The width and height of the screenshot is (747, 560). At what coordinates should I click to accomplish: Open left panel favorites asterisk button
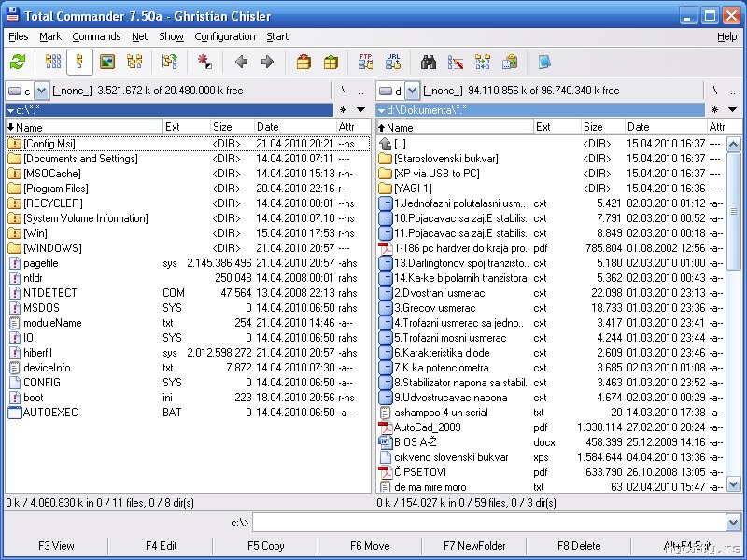click(x=343, y=110)
